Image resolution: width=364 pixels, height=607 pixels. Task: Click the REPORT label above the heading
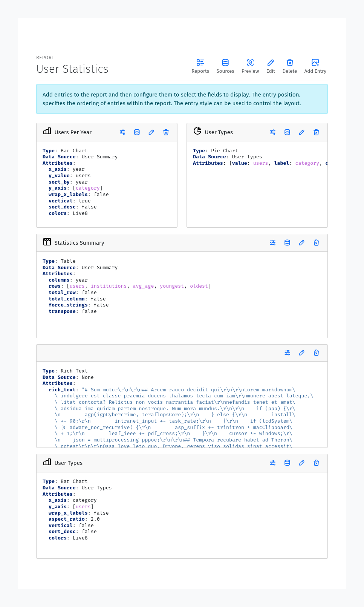click(x=45, y=58)
